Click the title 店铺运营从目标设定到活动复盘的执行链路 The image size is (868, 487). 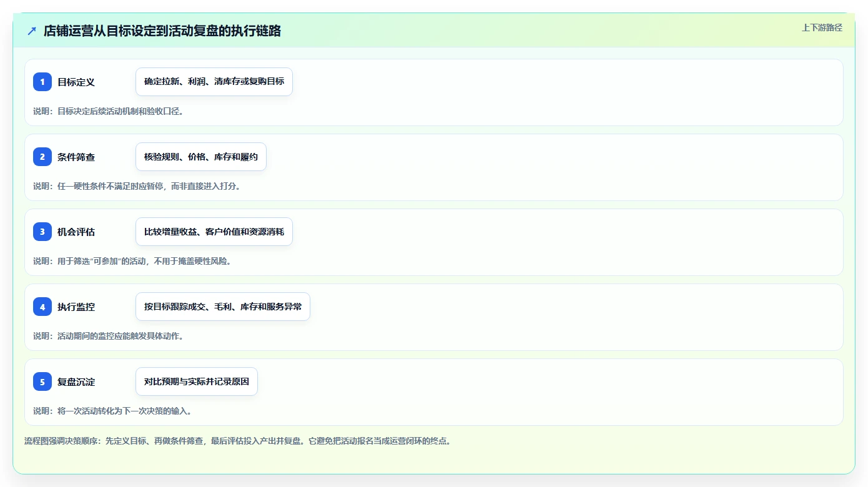click(162, 31)
